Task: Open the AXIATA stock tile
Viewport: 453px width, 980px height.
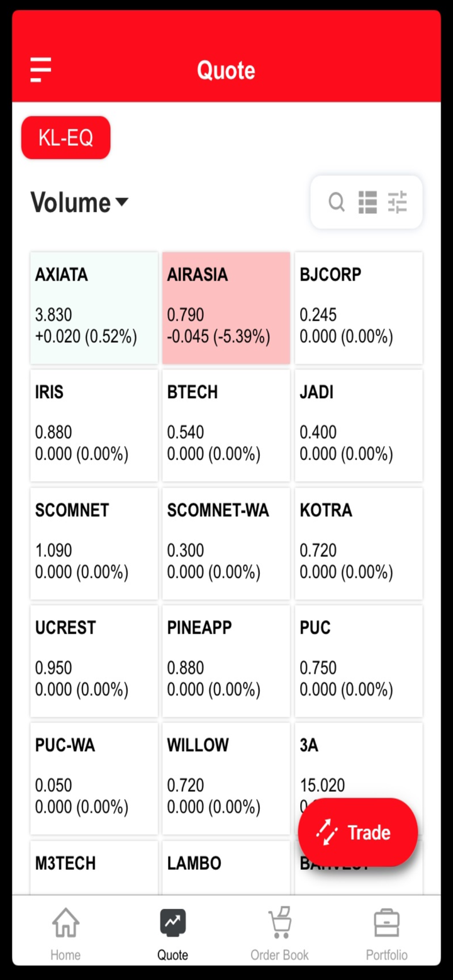Action: pos(94,308)
